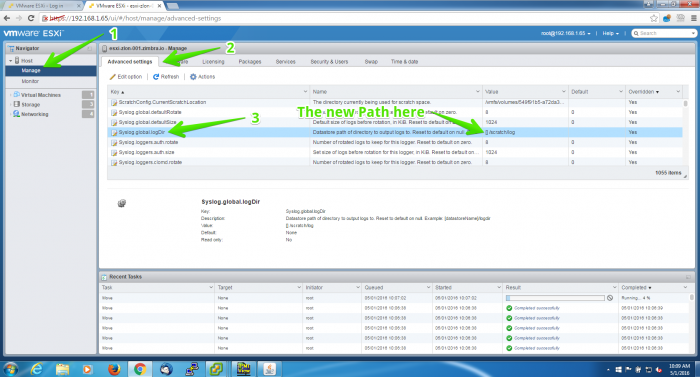Minimize the Navigator panel
Viewport: 700px width, 377px height.
coord(90,48)
